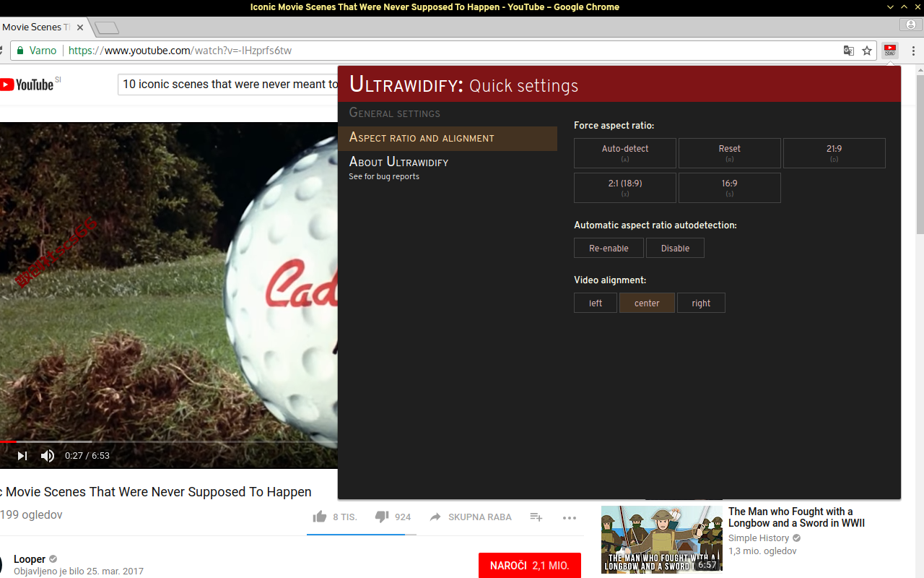
Task: Open the Ultrawidify extension icon in toolbar
Action: click(889, 51)
